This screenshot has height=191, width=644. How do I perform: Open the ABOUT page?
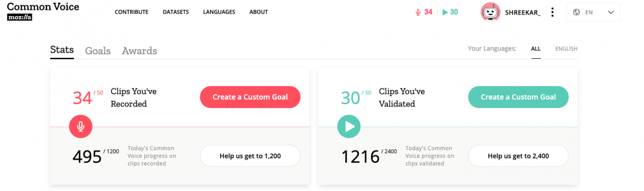[259, 12]
